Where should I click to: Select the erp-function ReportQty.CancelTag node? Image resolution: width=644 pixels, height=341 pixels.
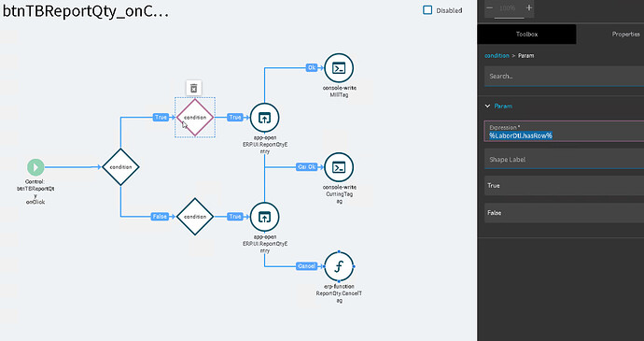(339, 266)
